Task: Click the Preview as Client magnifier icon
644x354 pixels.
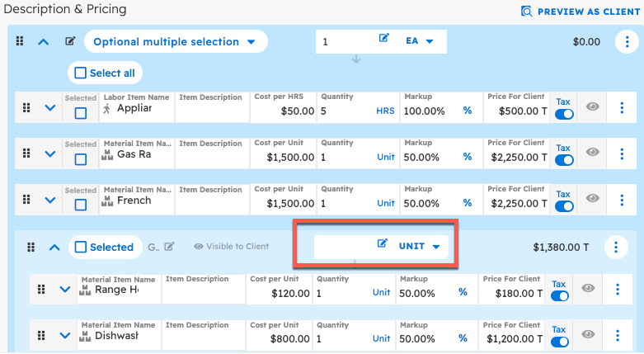Action: coord(527,11)
